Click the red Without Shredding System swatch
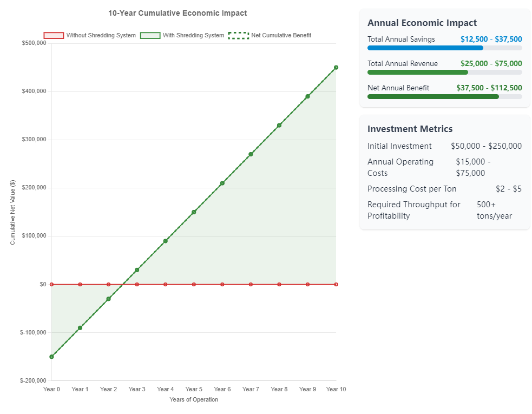 pyautogui.click(x=54, y=36)
